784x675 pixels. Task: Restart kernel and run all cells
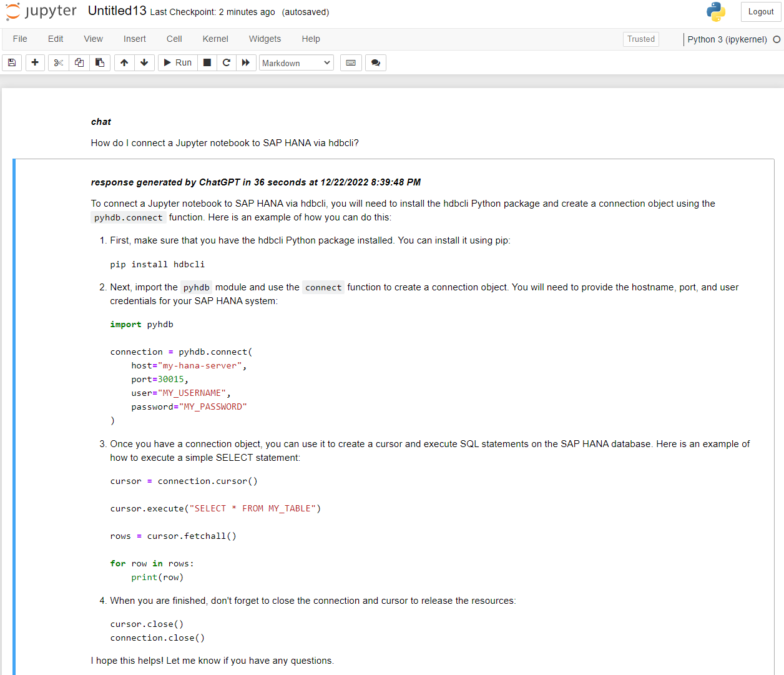pyautogui.click(x=246, y=62)
